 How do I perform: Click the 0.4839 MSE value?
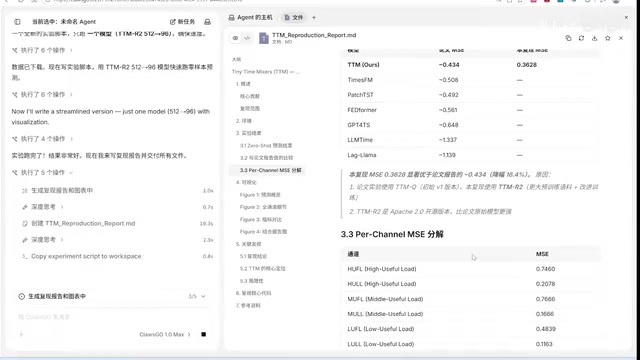(x=545, y=329)
